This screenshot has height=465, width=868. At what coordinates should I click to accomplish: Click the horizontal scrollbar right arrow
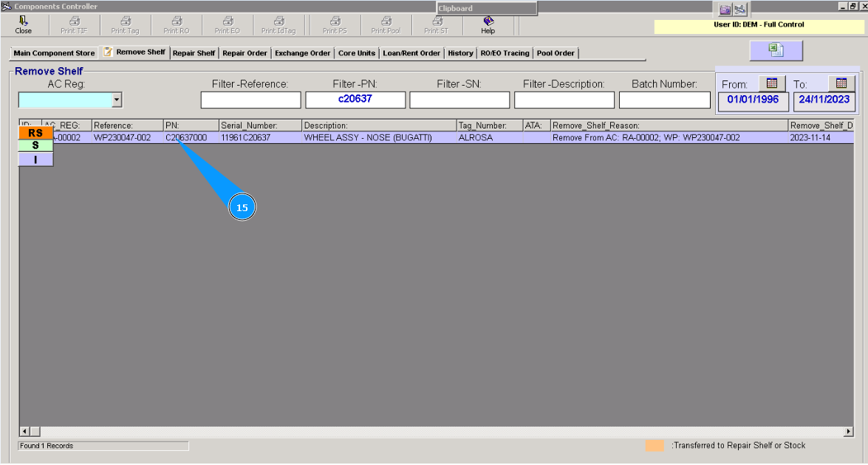tap(849, 431)
